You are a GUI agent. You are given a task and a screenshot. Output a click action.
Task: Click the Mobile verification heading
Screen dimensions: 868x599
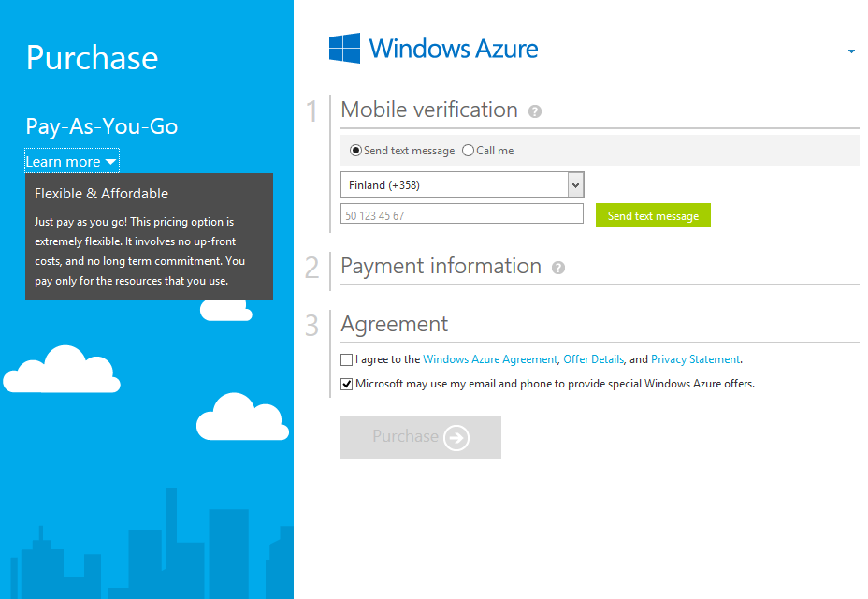coord(429,110)
